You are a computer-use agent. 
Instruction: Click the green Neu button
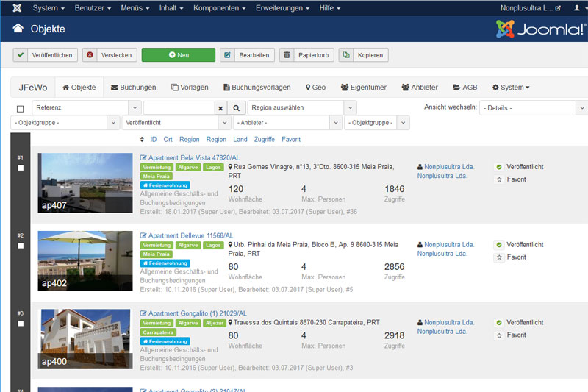[x=179, y=54]
